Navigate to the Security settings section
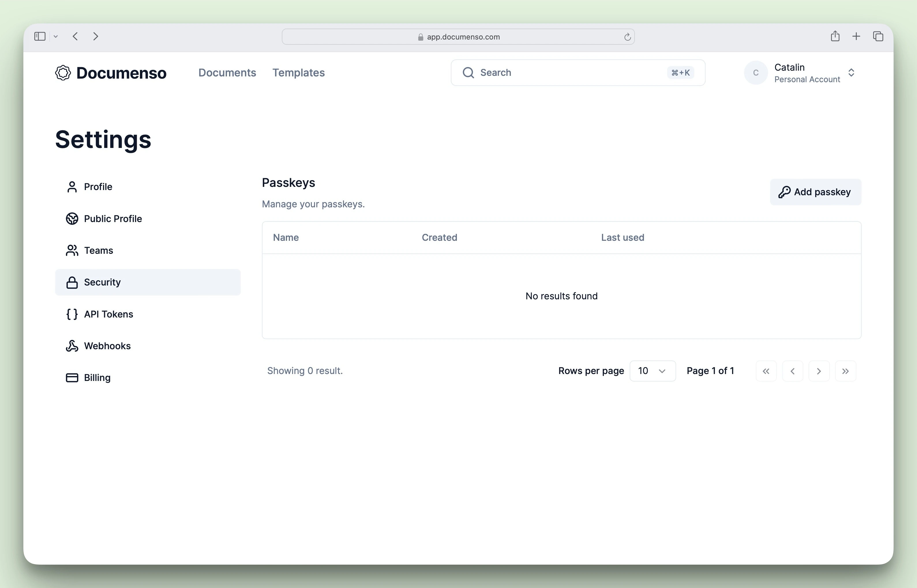 click(102, 282)
